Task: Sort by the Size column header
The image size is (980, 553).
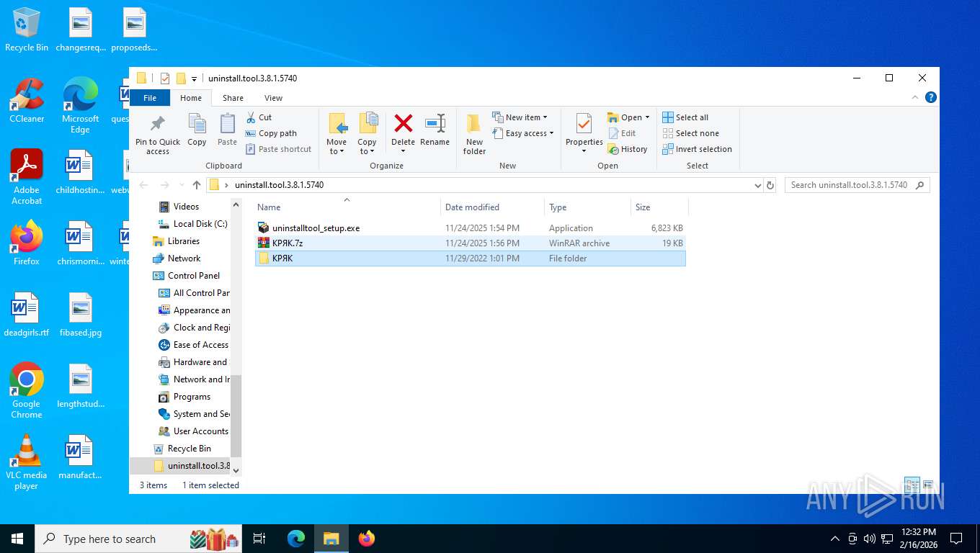Action: pyautogui.click(x=659, y=207)
